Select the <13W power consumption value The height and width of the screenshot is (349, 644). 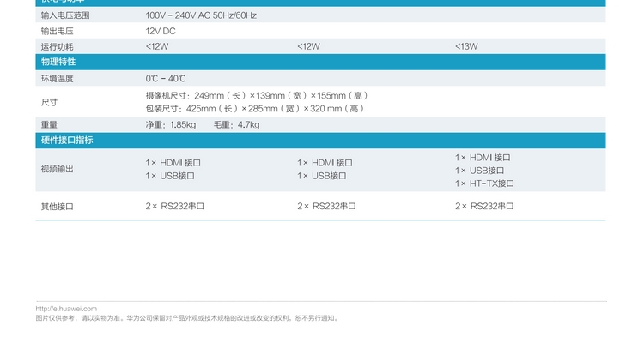pos(466,45)
